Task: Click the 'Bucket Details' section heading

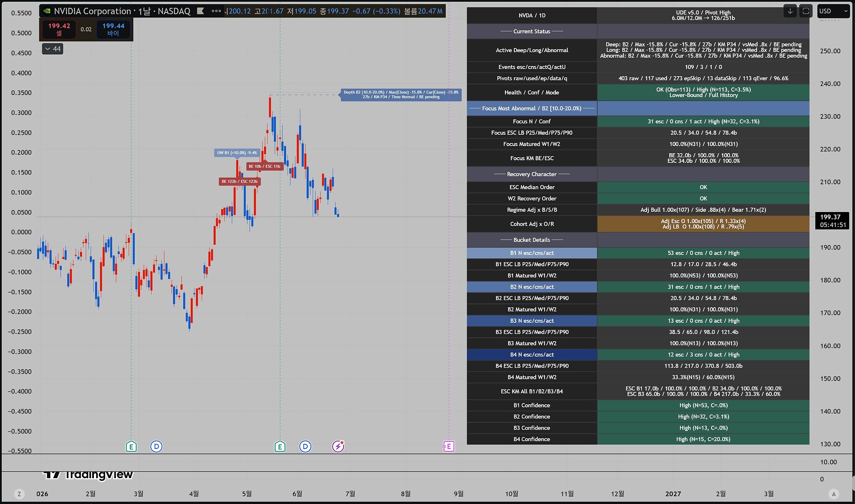Action: 532,240
